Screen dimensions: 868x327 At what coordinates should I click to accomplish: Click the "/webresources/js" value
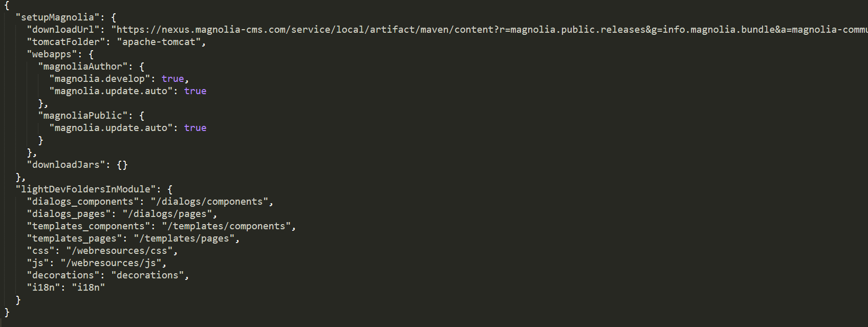[111, 263]
